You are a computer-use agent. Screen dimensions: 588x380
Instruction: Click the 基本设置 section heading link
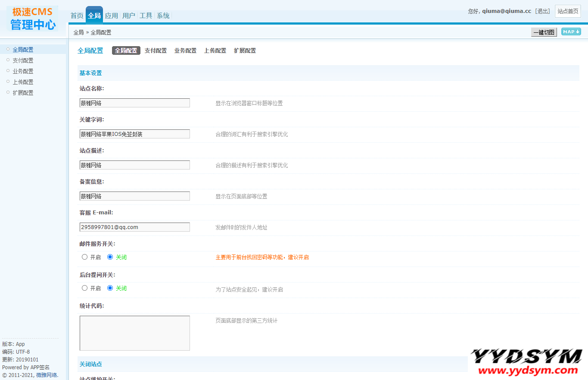click(x=90, y=73)
